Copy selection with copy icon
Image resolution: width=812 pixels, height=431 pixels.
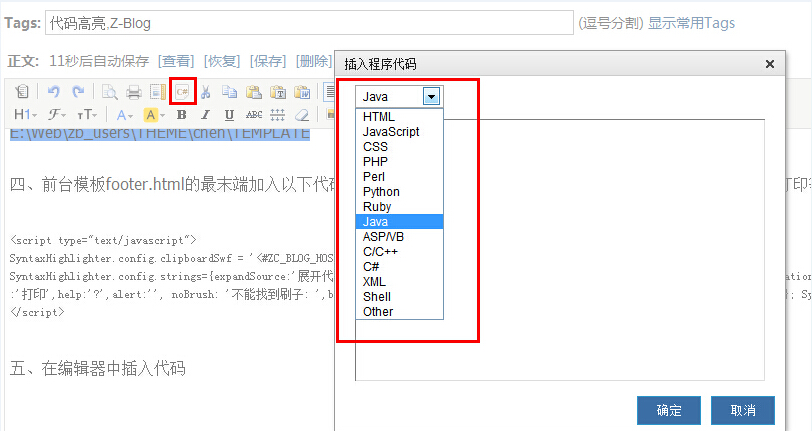pyautogui.click(x=229, y=92)
